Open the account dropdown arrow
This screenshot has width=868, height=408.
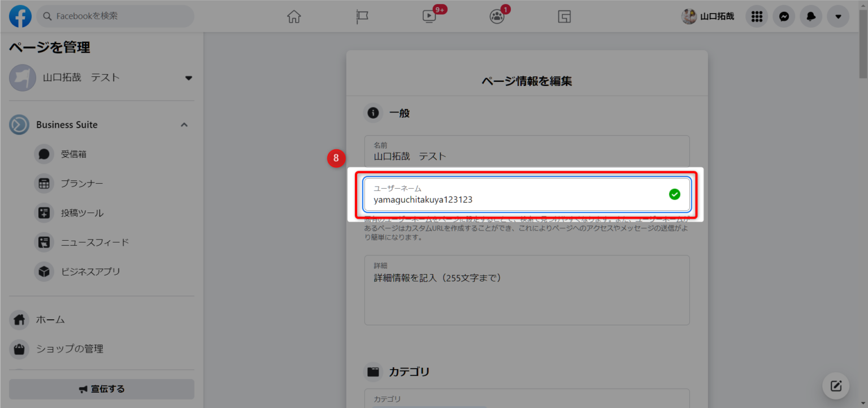838,16
